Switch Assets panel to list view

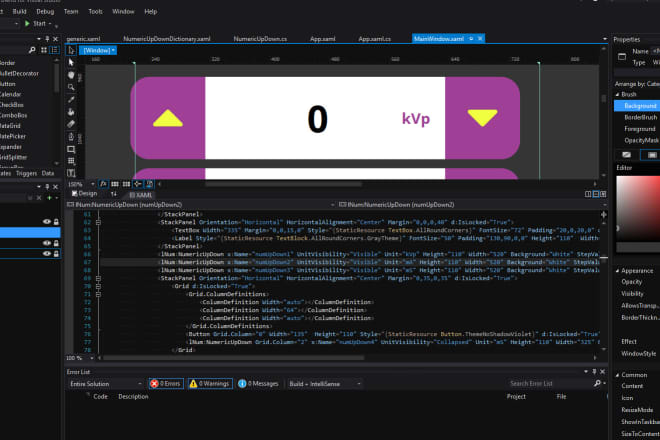pos(55,50)
